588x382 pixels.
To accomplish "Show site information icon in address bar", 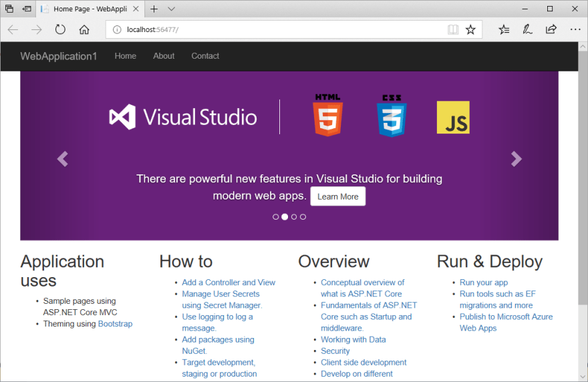I will pyautogui.click(x=117, y=29).
